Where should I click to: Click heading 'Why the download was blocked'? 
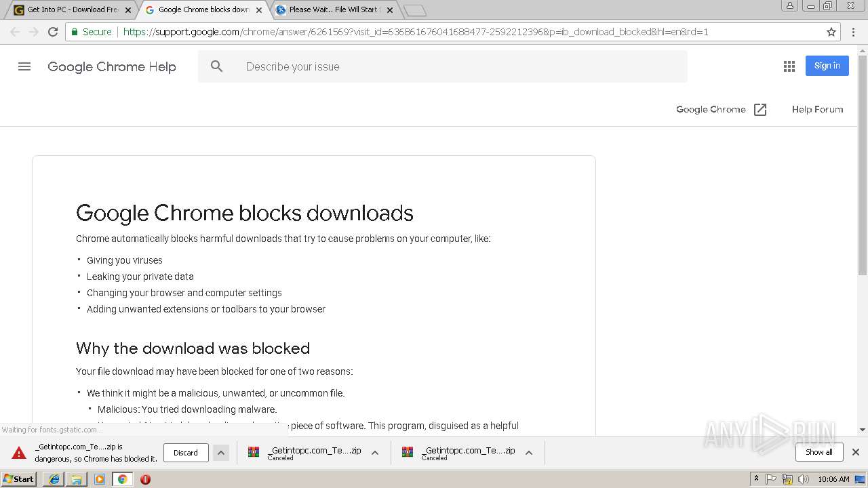193,348
